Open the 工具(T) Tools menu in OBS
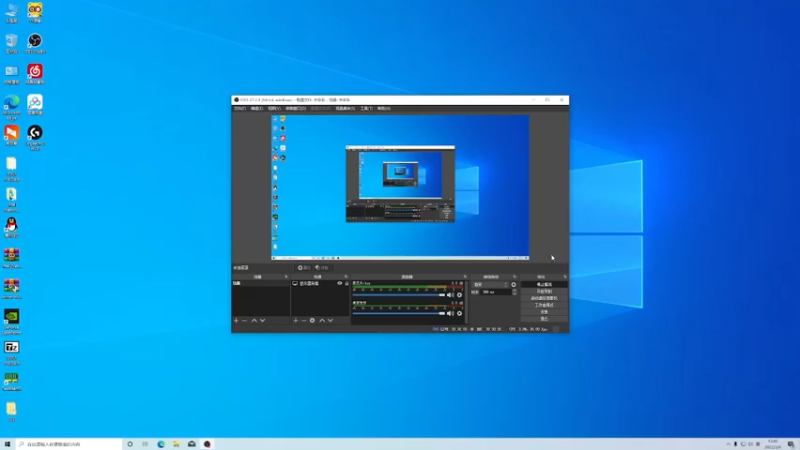 [366, 108]
